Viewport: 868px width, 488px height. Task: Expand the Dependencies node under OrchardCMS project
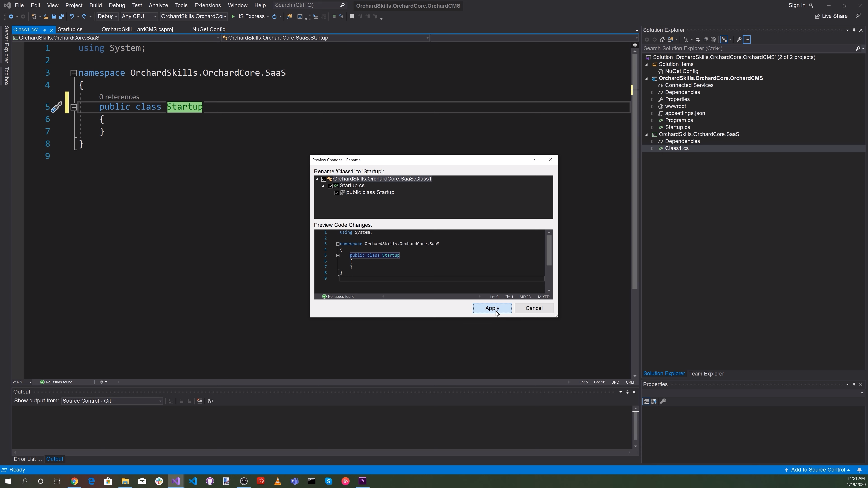coord(652,92)
